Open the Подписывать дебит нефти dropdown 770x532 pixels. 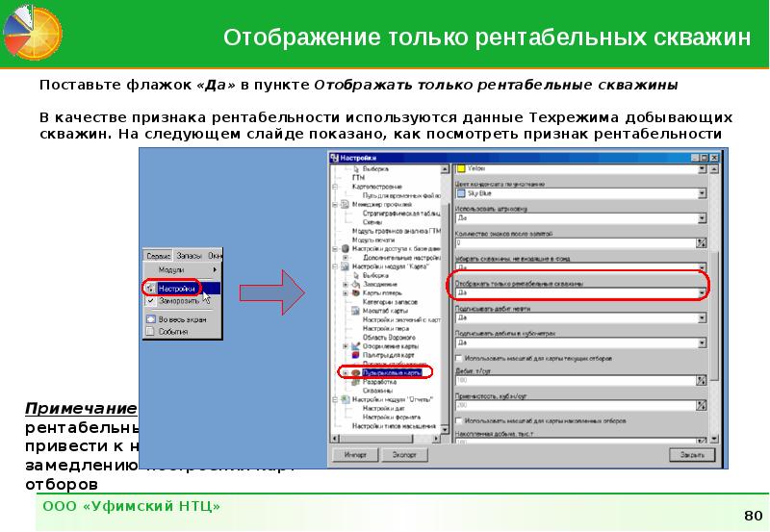pos(702,318)
